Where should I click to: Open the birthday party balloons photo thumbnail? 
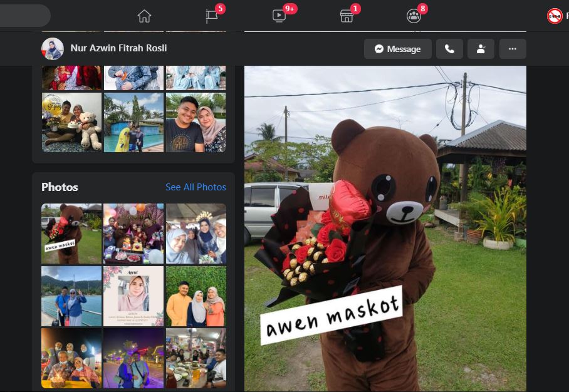point(133,234)
